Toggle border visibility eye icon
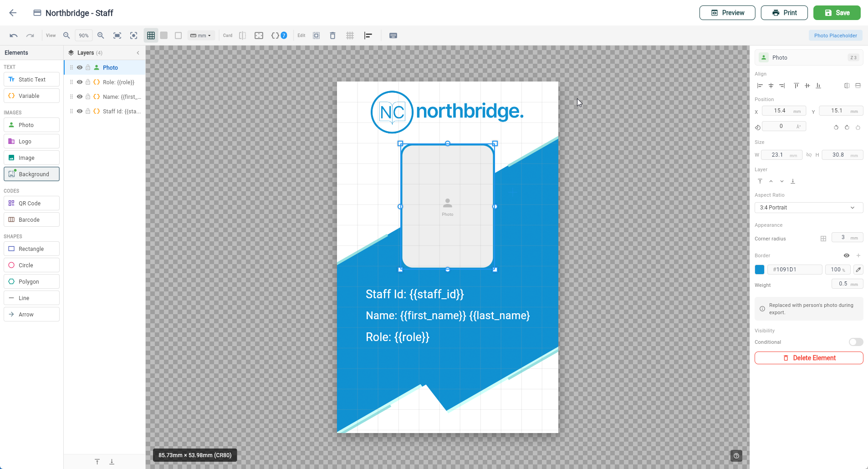This screenshot has height=469, width=868. tap(847, 255)
